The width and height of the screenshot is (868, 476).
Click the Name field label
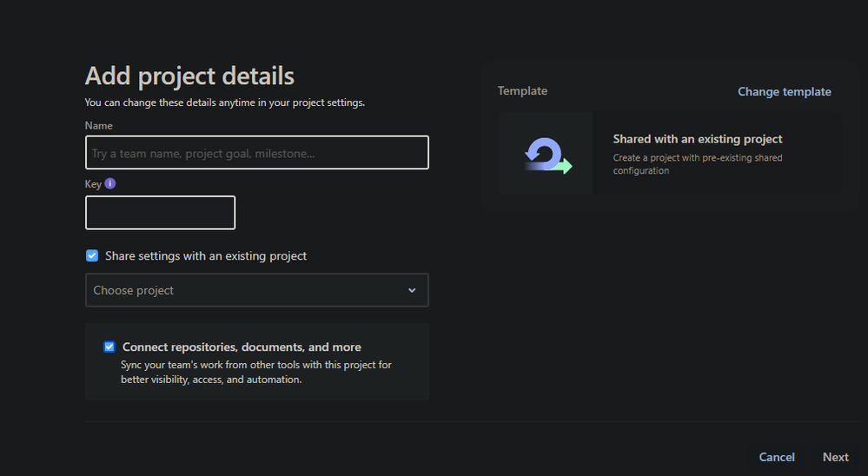98,126
